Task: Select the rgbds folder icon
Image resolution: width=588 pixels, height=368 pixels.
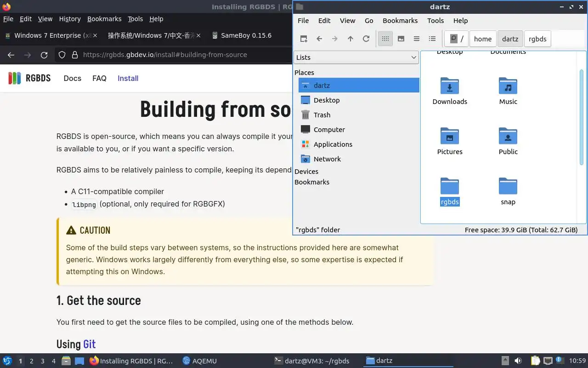Action: coord(450,186)
